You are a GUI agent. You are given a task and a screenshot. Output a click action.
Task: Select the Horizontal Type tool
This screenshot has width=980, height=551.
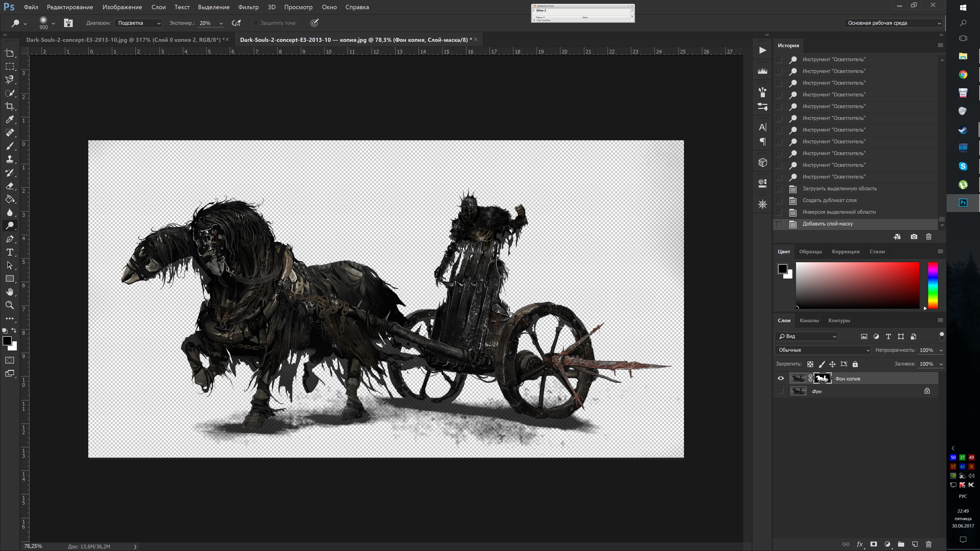point(10,252)
